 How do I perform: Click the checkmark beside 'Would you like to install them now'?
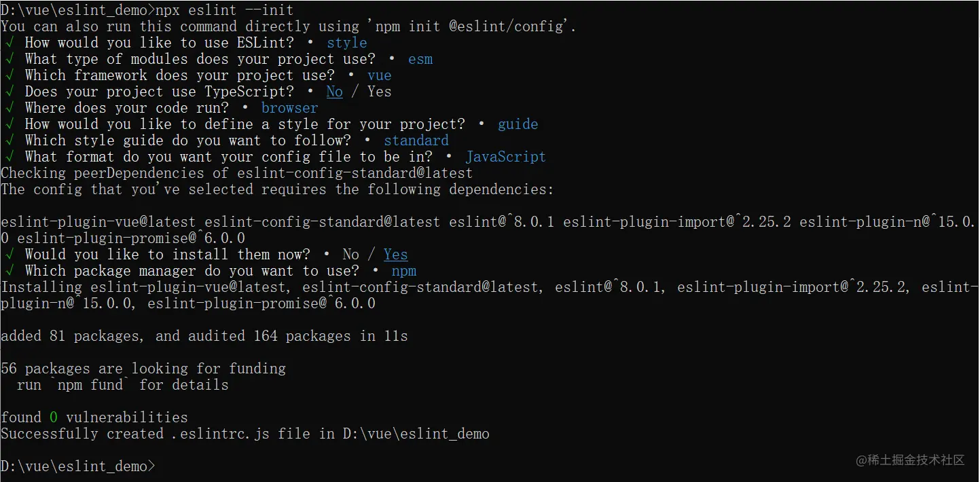[x=9, y=255]
